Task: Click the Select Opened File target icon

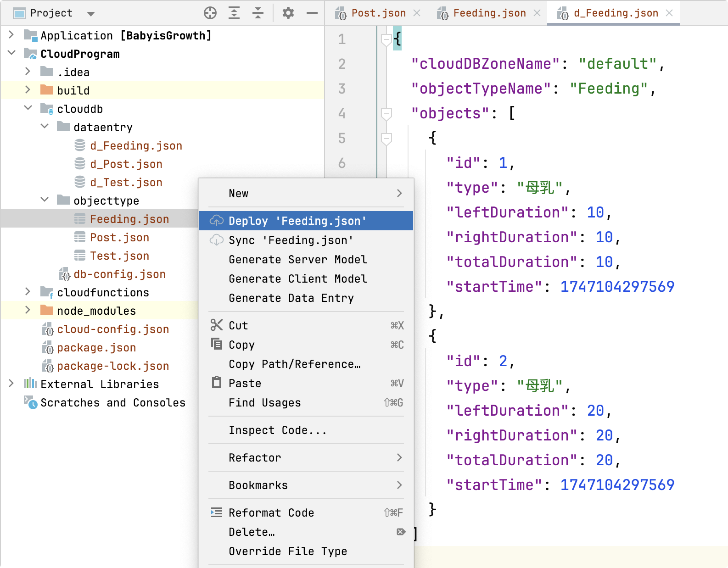Action: click(210, 13)
